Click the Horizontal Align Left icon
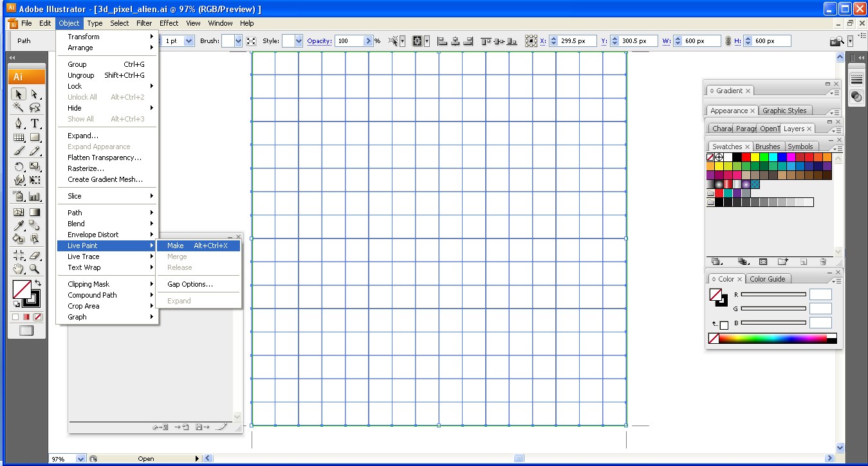Screen dimensions: 868x466 tap(443, 41)
